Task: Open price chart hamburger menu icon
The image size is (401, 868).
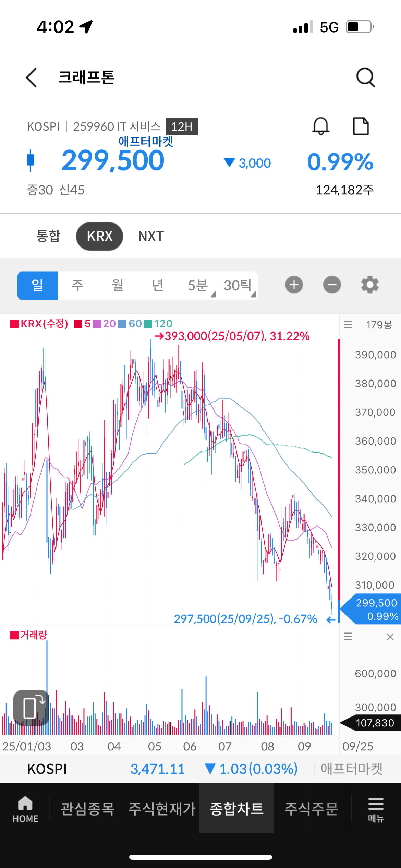Action: pyautogui.click(x=348, y=324)
